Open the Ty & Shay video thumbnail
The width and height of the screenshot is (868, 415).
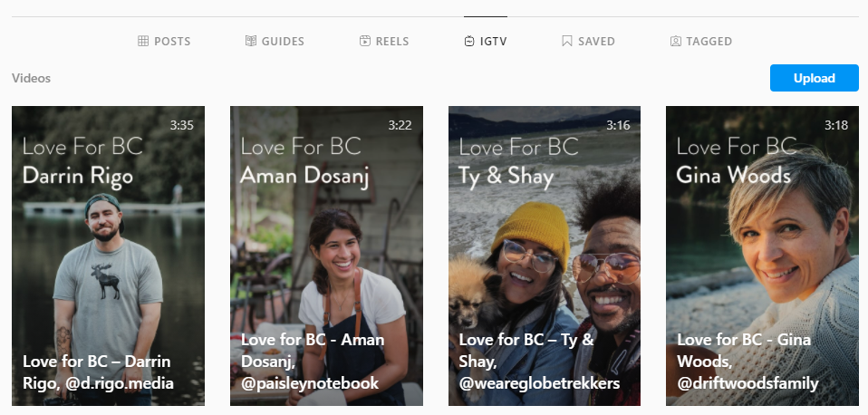(545, 245)
